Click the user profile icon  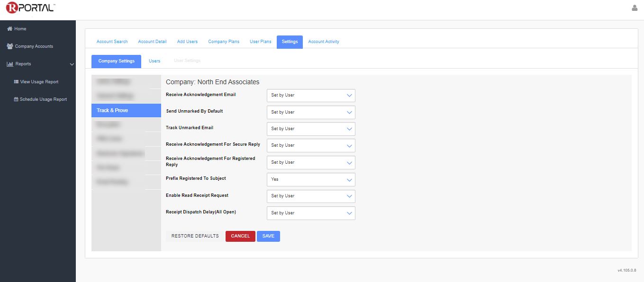[635, 8]
